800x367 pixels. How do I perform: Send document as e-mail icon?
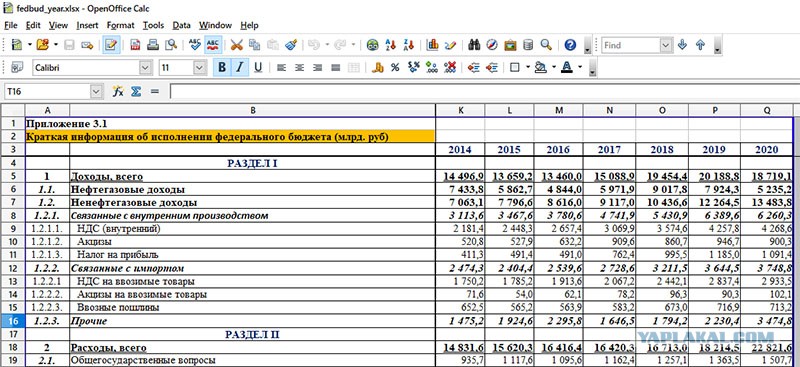pyautogui.click(x=87, y=45)
